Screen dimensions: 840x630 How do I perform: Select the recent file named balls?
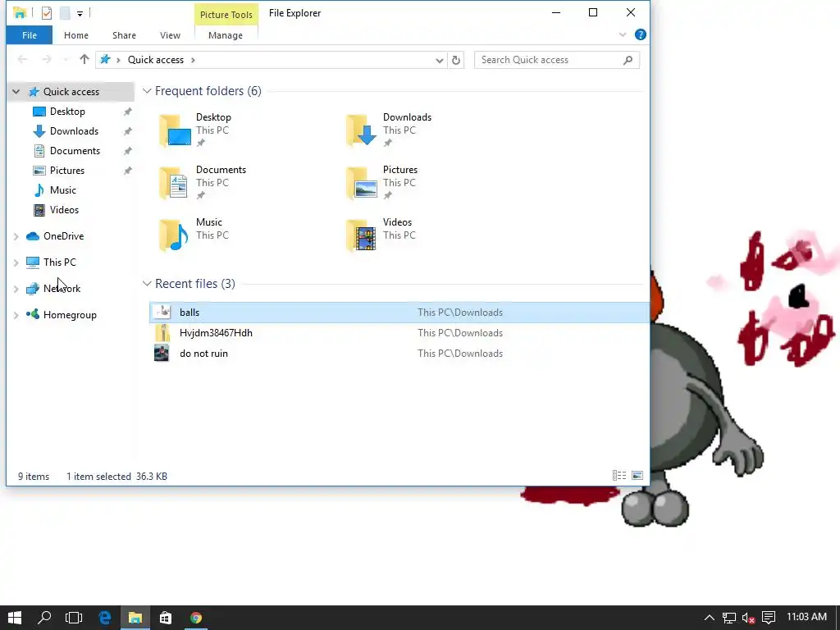pos(399,313)
